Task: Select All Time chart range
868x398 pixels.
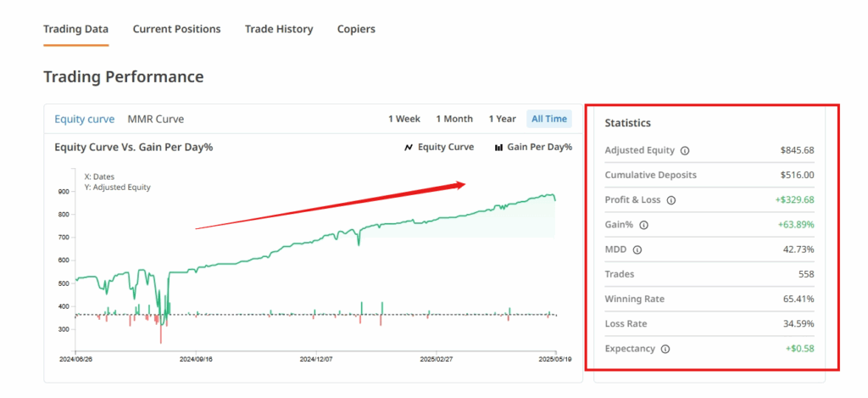Action: (x=549, y=119)
